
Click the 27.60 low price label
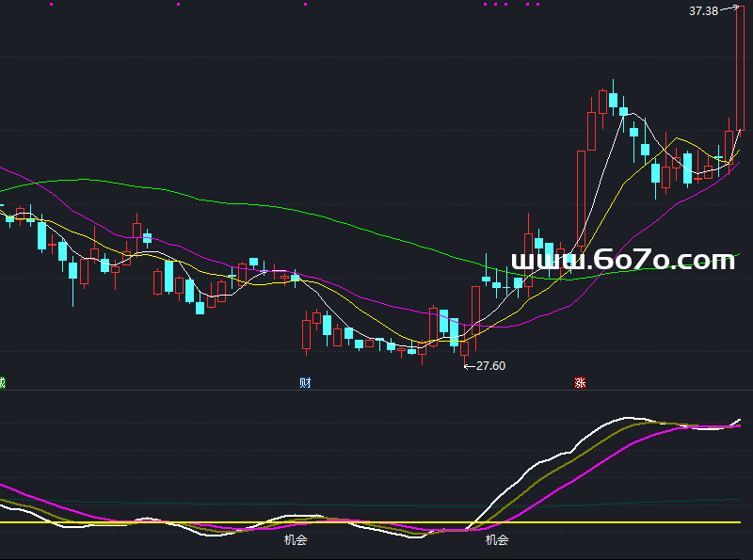[491, 366]
